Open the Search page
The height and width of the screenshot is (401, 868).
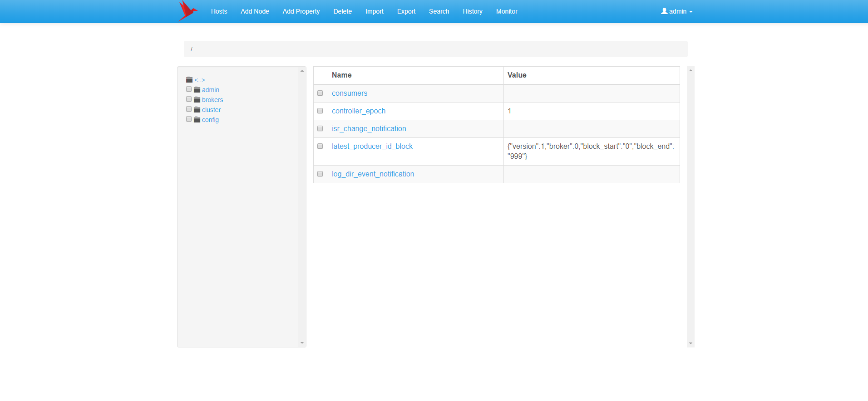439,11
